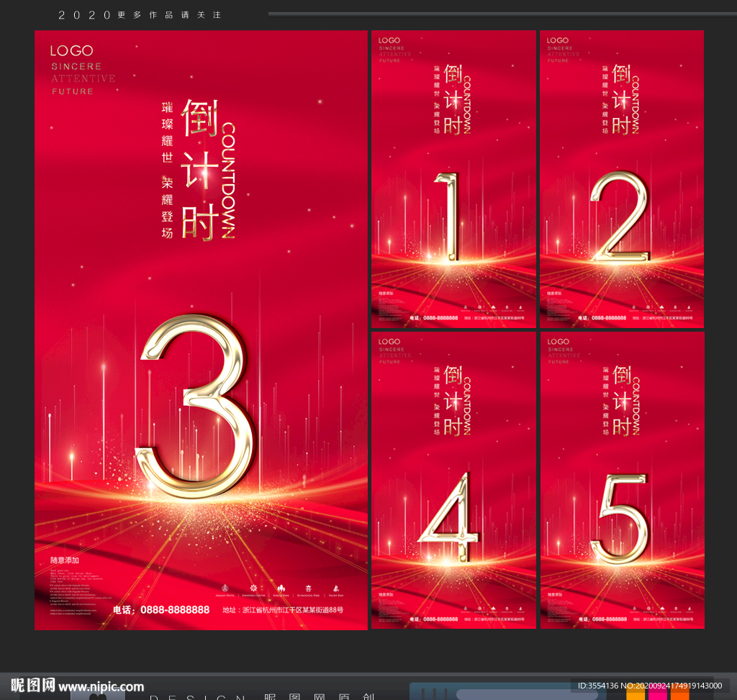737x700 pixels.
Task: Click the hotel building icon in poster 3
Action: point(225,588)
